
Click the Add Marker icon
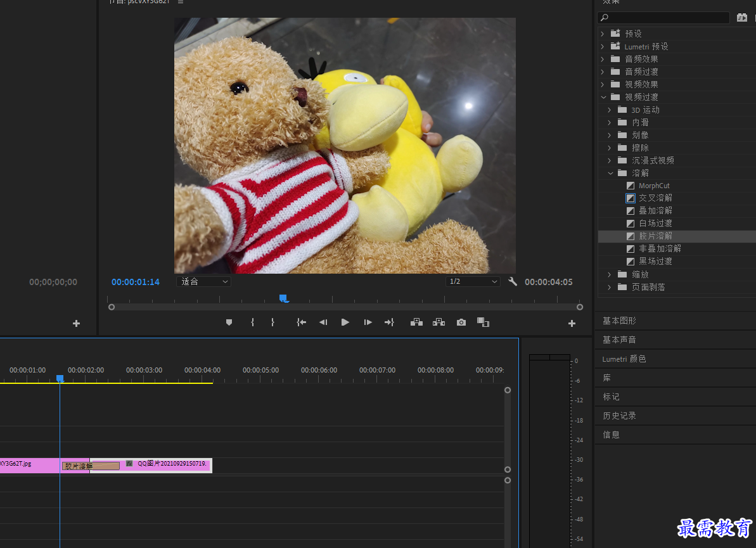(x=229, y=322)
